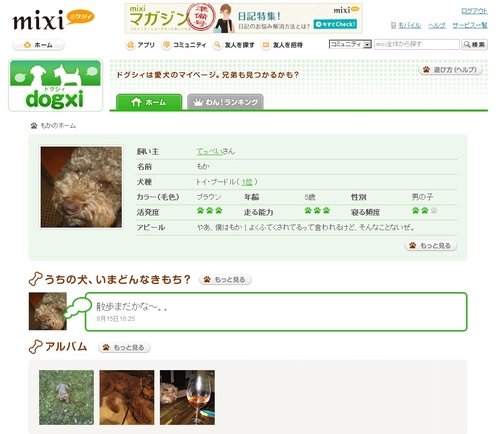Click the アピール description text
The height and width of the screenshot is (434, 500).
click(x=306, y=228)
